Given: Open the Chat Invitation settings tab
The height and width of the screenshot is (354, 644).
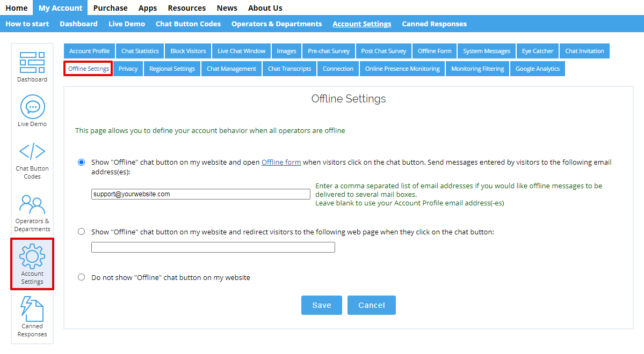Looking at the screenshot, I should pos(584,50).
